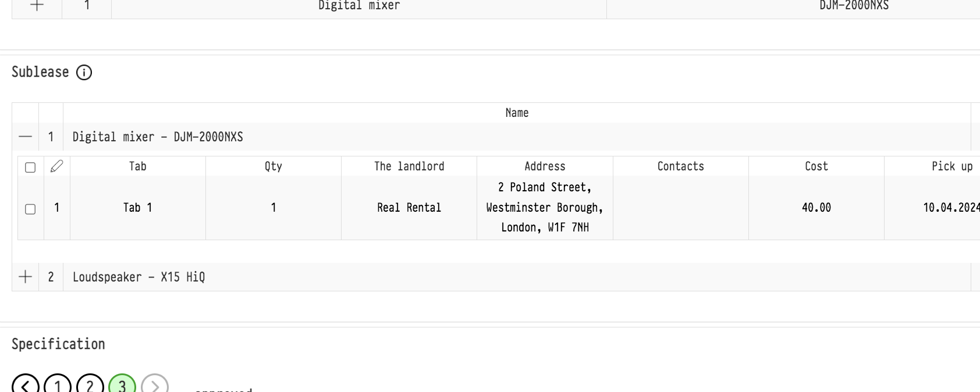Click the pencil edit icon in sublease table
This screenshot has height=392, width=980.
56,167
